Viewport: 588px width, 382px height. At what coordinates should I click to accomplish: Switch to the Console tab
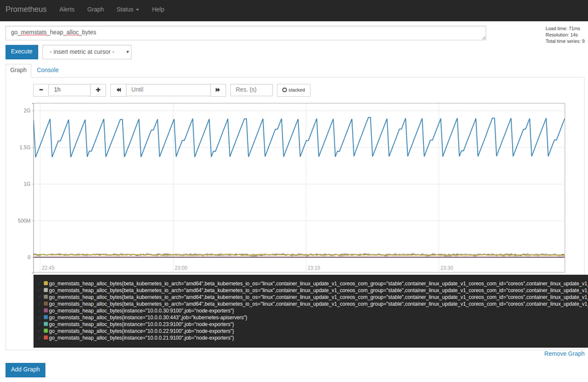[48, 70]
